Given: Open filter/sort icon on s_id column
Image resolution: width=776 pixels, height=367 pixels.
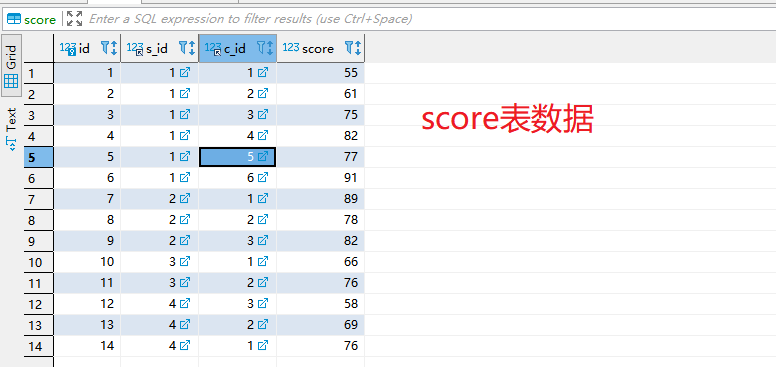Looking at the screenshot, I should pos(187,48).
